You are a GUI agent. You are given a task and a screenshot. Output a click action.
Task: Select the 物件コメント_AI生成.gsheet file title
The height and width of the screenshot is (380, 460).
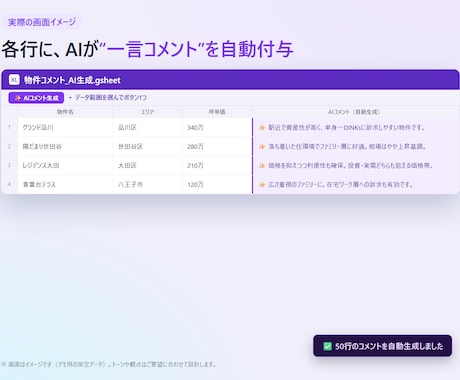[x=72, y=80]
